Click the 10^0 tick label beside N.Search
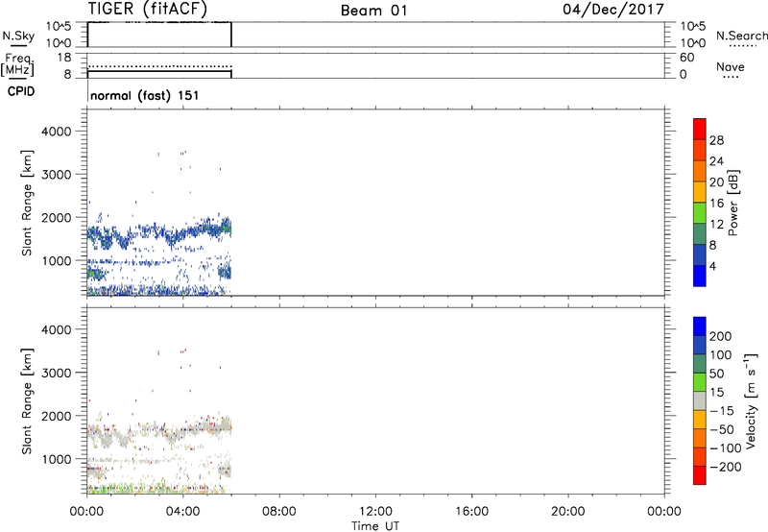768x532 pixels. (x=693, y=43)
